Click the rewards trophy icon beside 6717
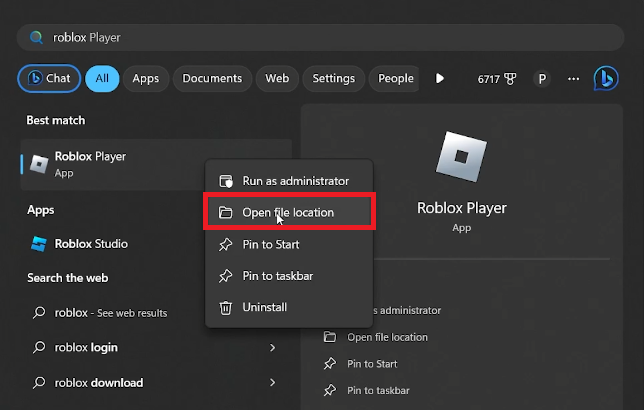The width and height of the screenshot is (644, 410). point(512,79)
